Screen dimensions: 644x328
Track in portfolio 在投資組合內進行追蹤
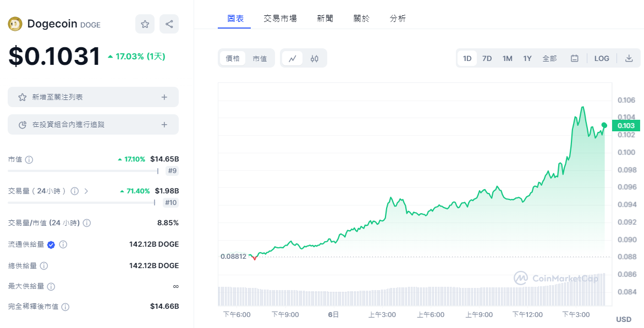click(93, 124)
